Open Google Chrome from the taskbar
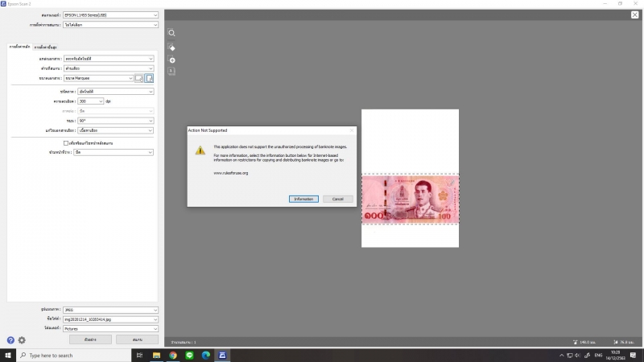This screenshot has height=362, width=644. [x=173, y=355]
